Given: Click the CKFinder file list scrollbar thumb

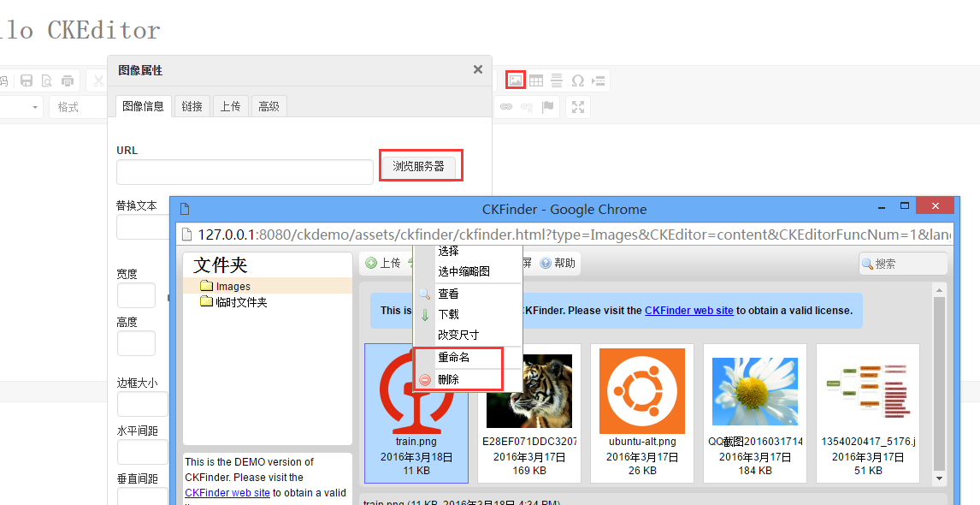Looking at the screenshot, I should point(939,383).
